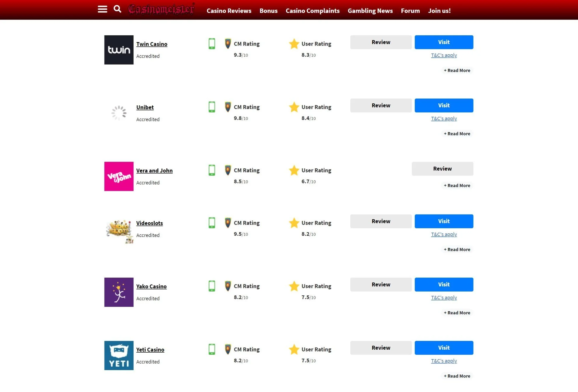This screenshot has height=392, width=578.
Task: Click the mobile phone icon for Yako Casino
Action: [x=212, y=286]
